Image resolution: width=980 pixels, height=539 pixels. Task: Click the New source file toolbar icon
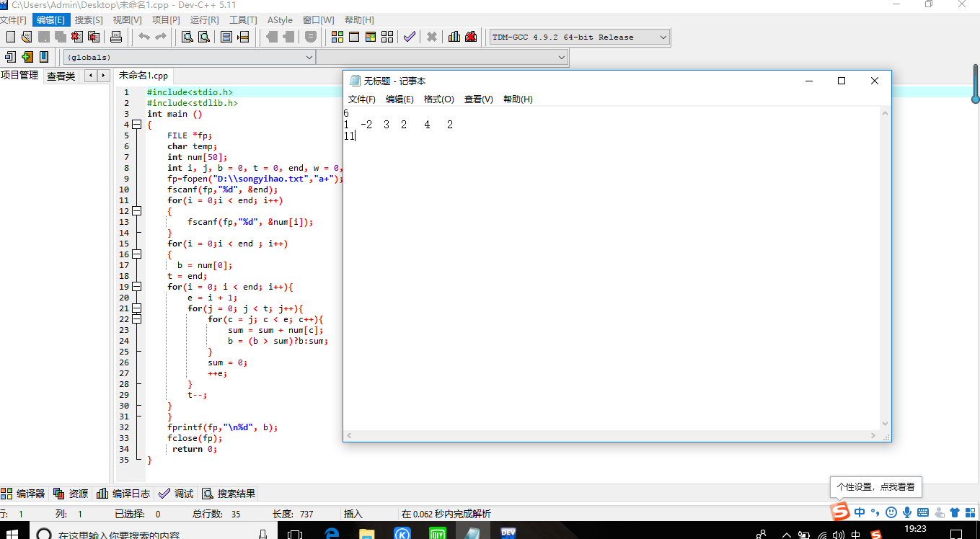(x=11, y=37)
